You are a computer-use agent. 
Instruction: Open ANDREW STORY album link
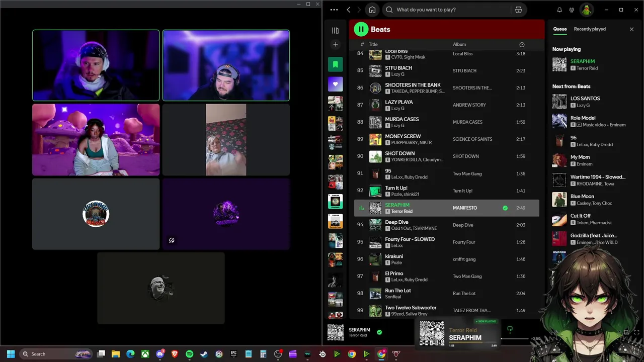[x=469, y=105]
